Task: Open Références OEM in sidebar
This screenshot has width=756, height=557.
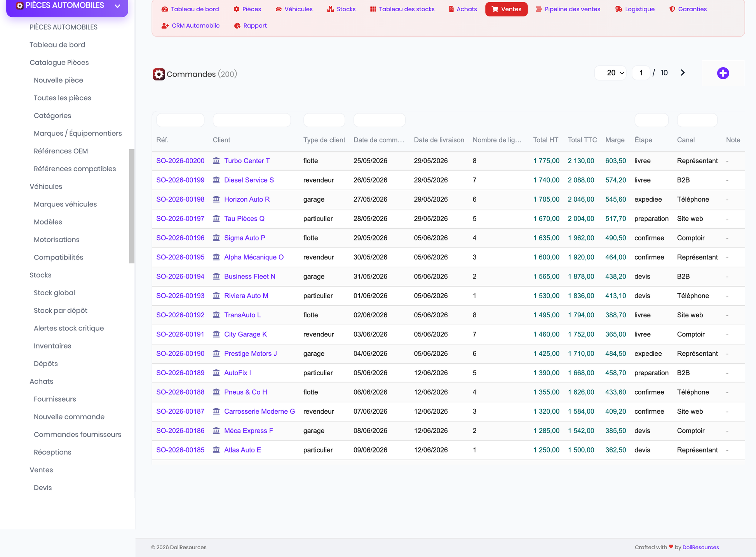Action: (61, 151)
